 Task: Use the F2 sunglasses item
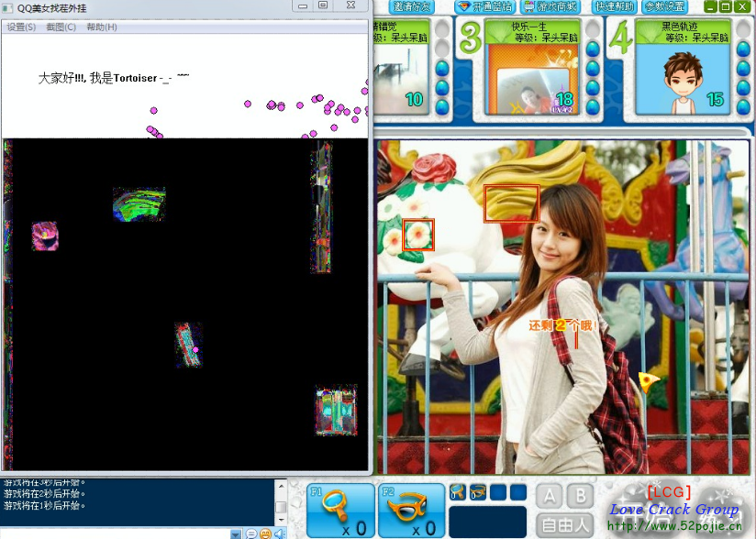pyautogui.click(x=411, y=511)
